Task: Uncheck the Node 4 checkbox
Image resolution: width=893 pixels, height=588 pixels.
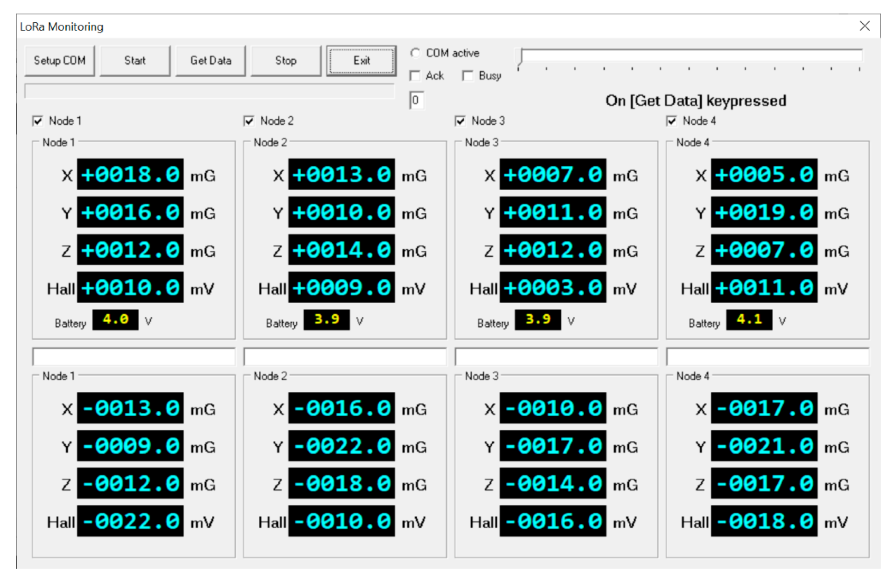Action: coord(671,121)
